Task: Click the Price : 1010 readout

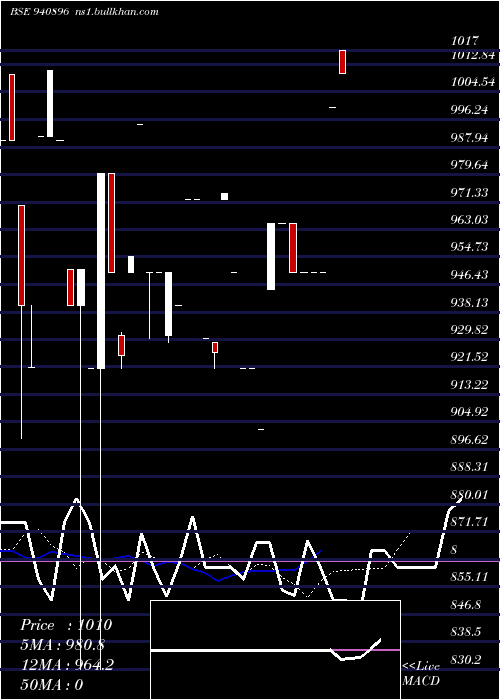Action: pyautogui.click(x=66, y=625)
